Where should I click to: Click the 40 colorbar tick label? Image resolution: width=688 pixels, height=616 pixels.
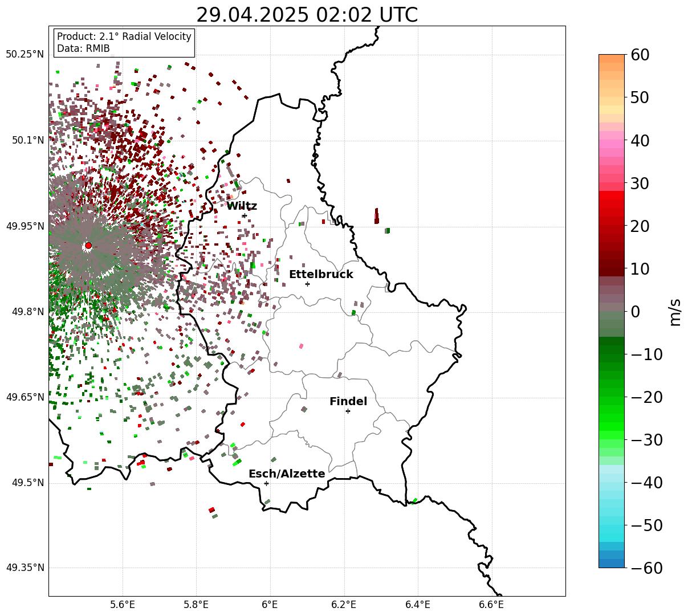641,140
